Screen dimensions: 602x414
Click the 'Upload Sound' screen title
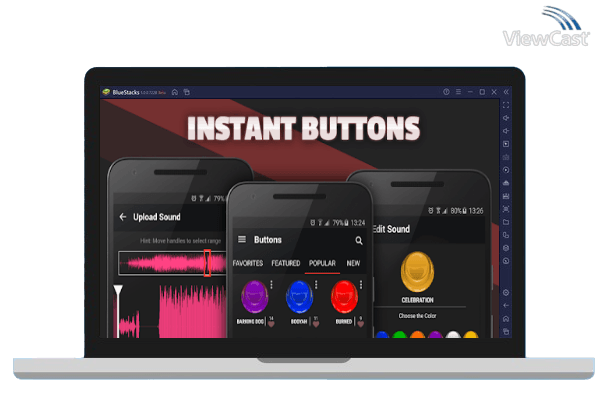point(157,217)
